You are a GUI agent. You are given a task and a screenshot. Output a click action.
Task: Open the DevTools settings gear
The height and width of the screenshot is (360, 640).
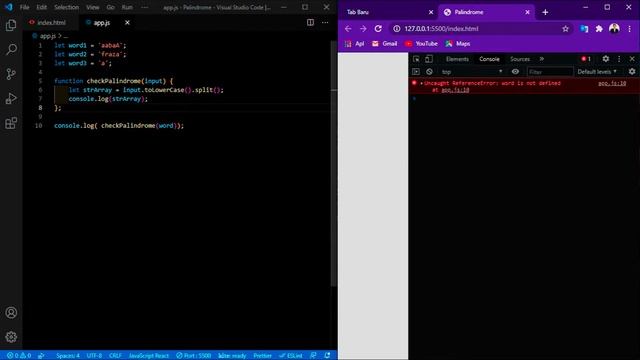click(606, 59)
